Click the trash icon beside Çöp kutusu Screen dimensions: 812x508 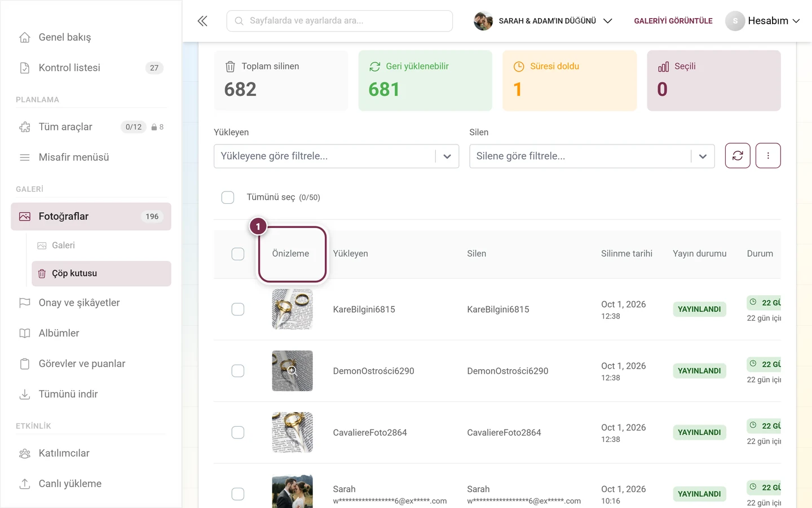[42, 273]
